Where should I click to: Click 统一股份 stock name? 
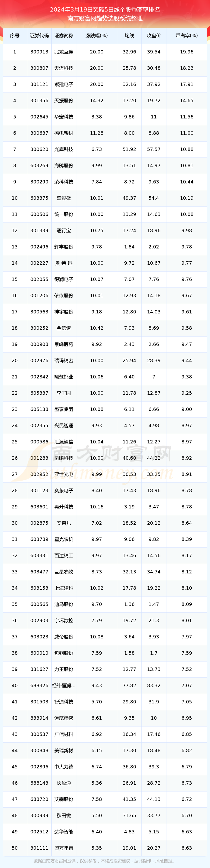click(64, 214)
